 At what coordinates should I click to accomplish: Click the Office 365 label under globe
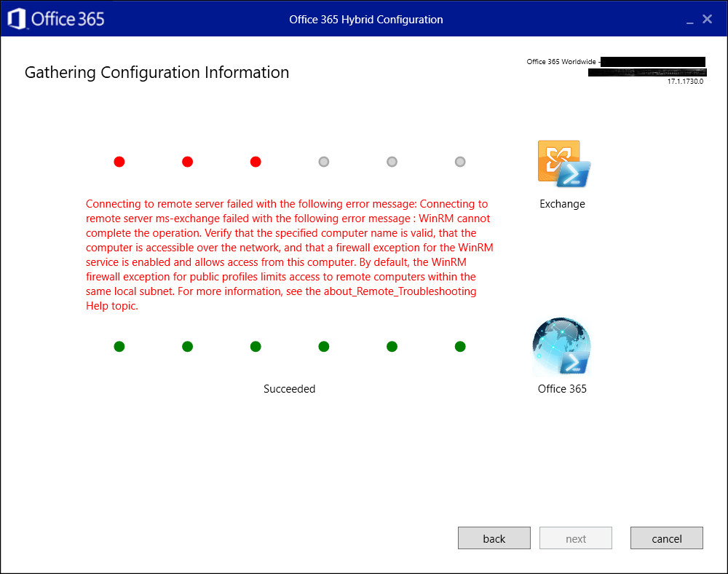click(562, 389)
